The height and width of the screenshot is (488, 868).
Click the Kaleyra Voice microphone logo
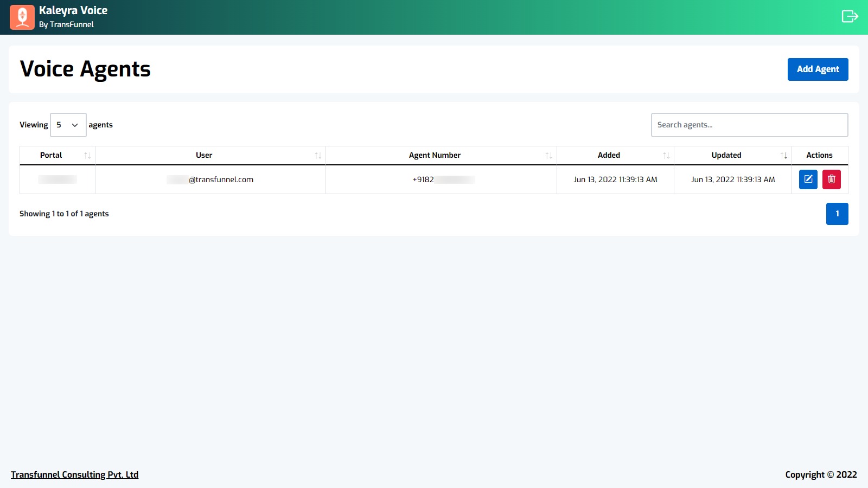click(x=22, y=17)
